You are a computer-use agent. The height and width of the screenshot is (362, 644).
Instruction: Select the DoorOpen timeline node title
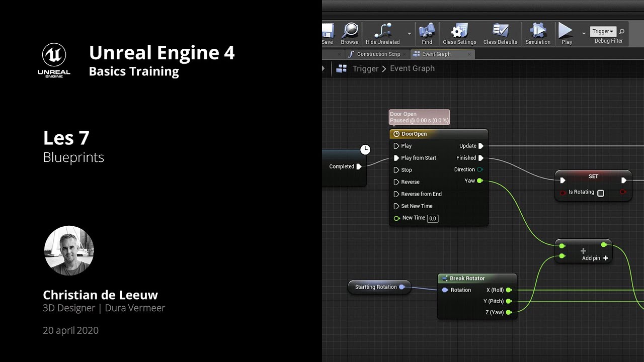[x=414, y=134]
